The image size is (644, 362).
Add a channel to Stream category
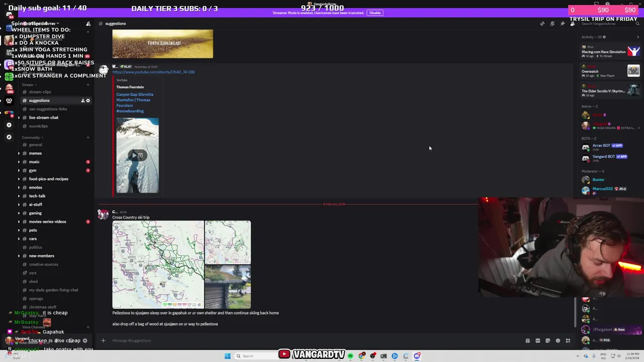[88, 85]
